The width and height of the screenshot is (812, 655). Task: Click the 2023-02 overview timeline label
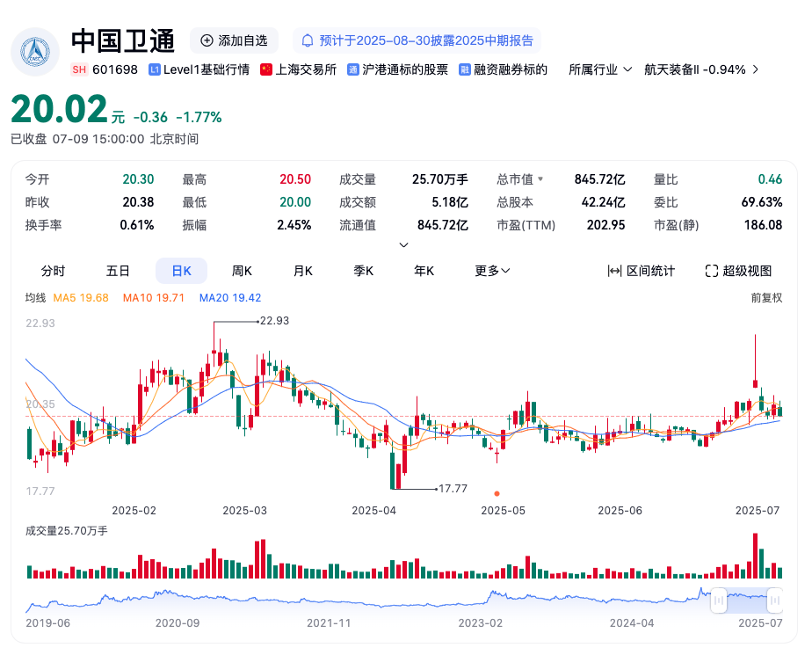tap(481, 622)
